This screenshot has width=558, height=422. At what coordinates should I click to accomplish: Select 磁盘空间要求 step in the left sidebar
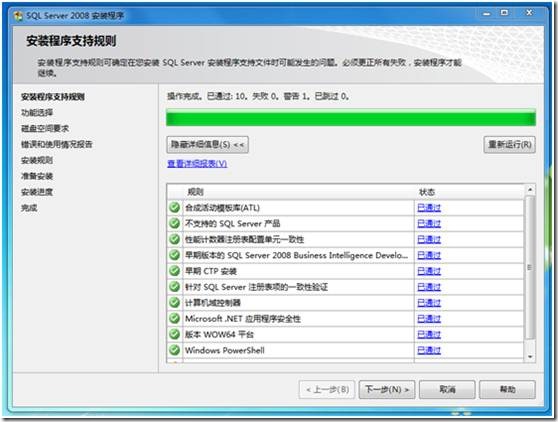(x=45, y=128)
